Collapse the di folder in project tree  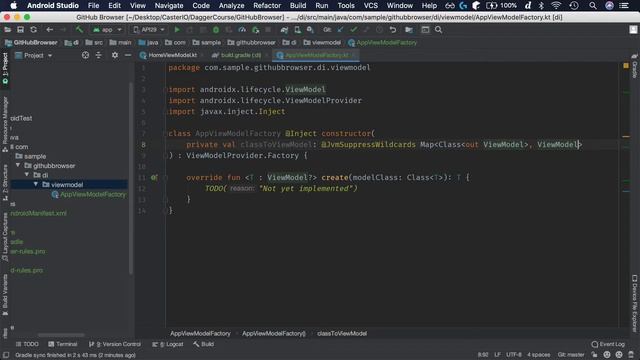27,175
